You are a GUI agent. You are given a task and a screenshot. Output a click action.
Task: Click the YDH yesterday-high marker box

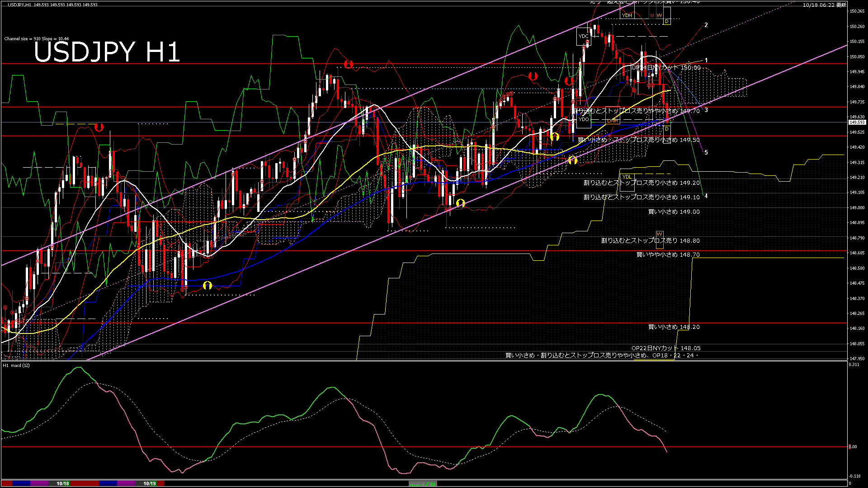point(627,15)
